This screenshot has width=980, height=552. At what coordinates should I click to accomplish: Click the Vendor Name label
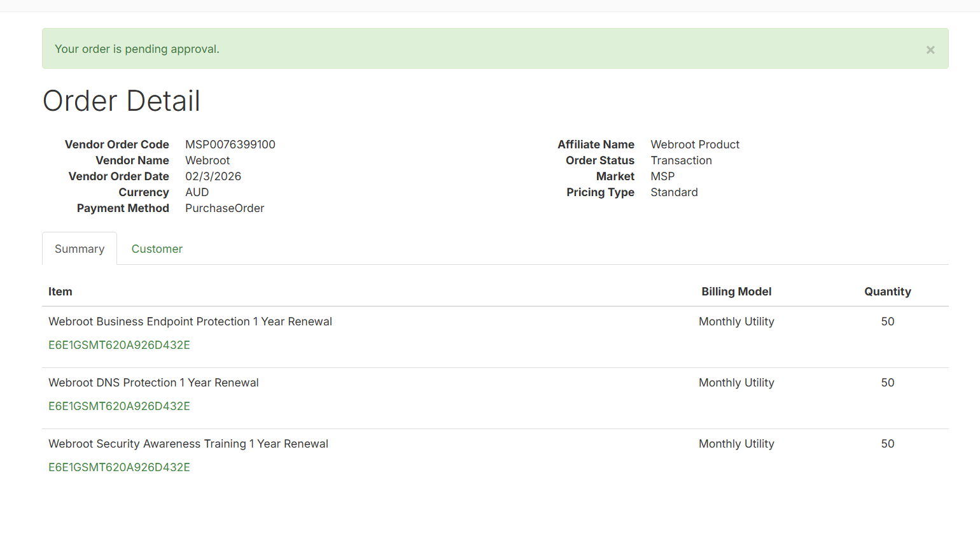[132, 160]
